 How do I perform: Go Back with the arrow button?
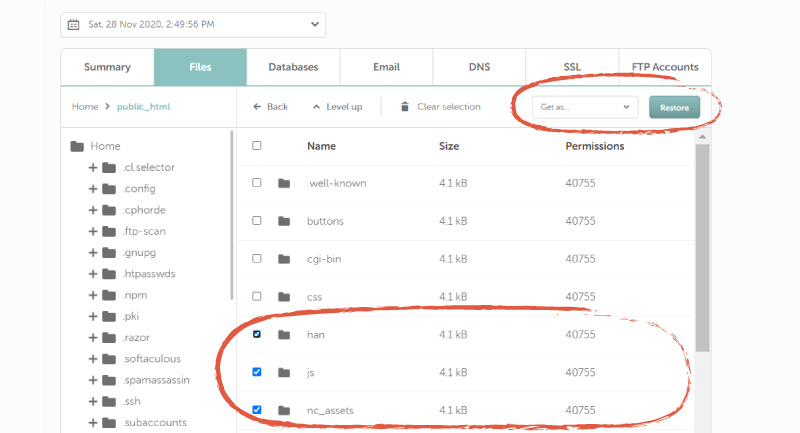[x=270, y=107]
